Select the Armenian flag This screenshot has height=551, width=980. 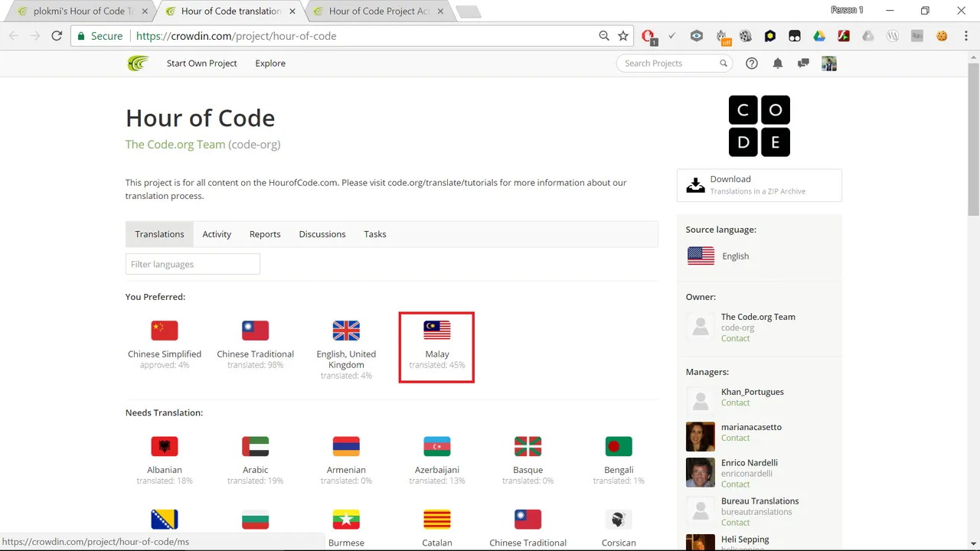[346, 446]
